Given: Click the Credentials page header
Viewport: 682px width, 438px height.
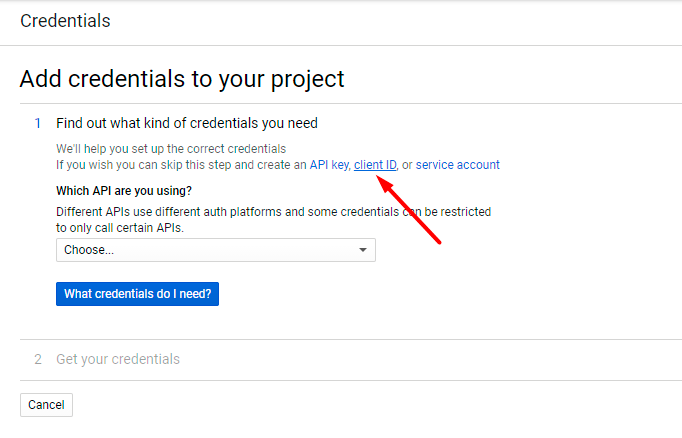Looking at the screenshot, I should click(65, 20).
